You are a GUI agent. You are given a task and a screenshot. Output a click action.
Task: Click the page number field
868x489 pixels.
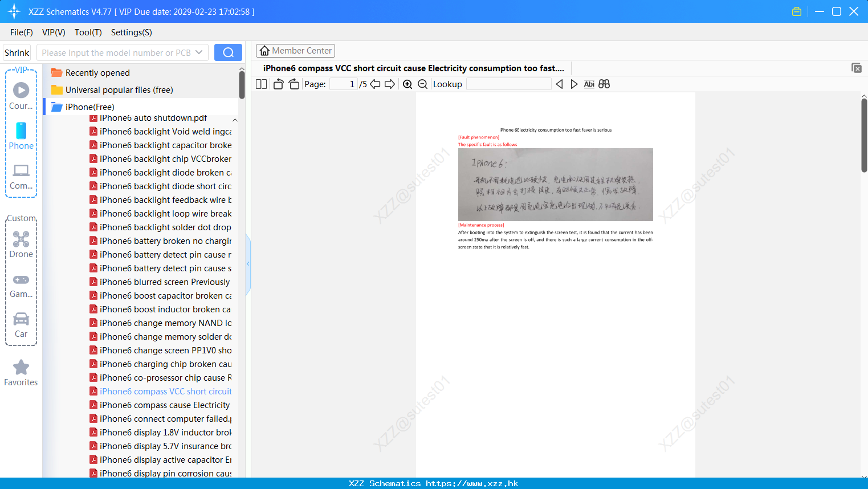tap(344, 84)
